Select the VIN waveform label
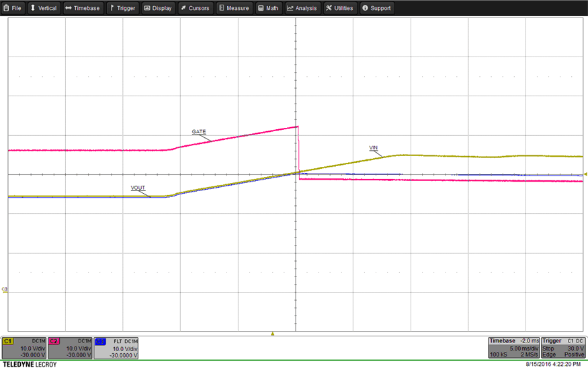Screen dimensions: 588x368 tap(374, 147)
